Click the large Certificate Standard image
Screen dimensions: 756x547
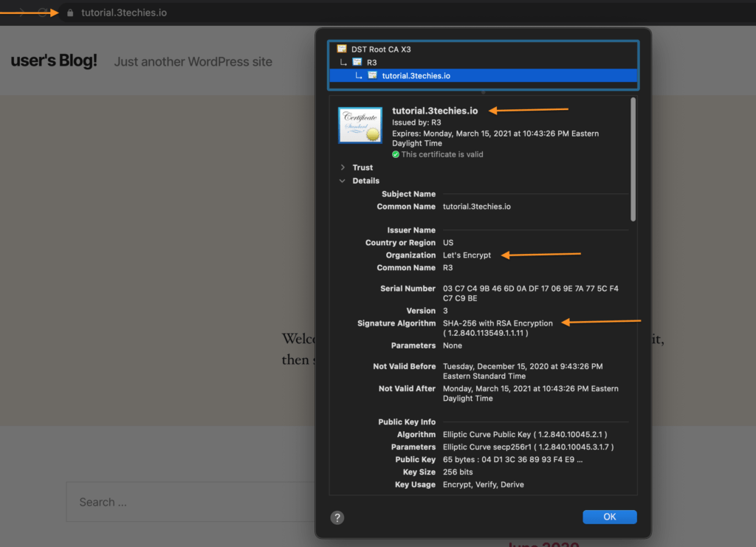(x=360, y=125)
